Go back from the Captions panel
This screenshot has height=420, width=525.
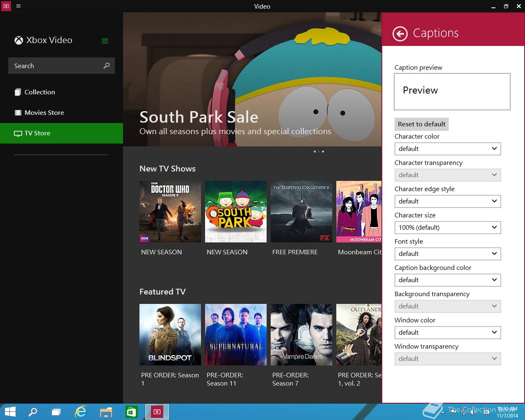tap(400, 34)
